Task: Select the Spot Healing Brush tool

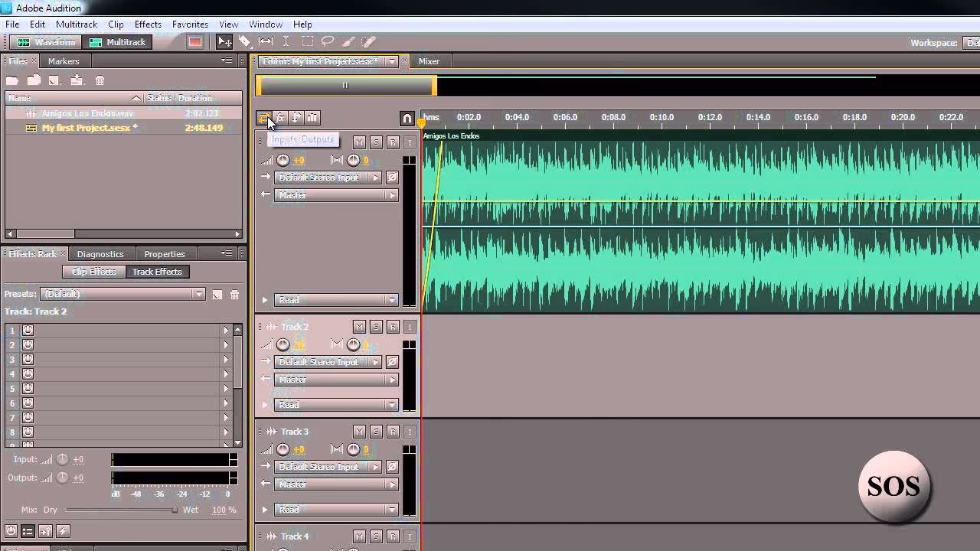Action: (368, 42)
